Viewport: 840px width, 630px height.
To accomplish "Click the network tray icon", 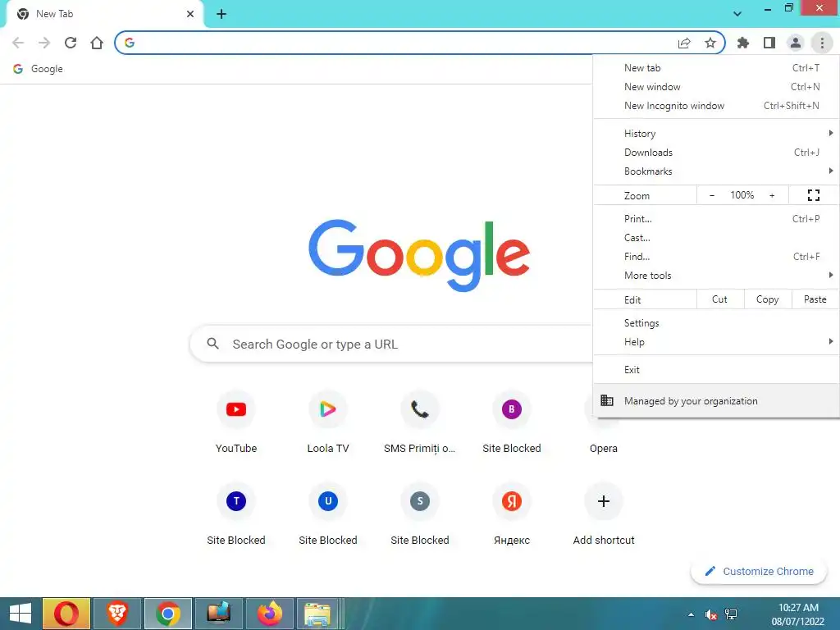I will pyautogui.click(x=731, y=614).
